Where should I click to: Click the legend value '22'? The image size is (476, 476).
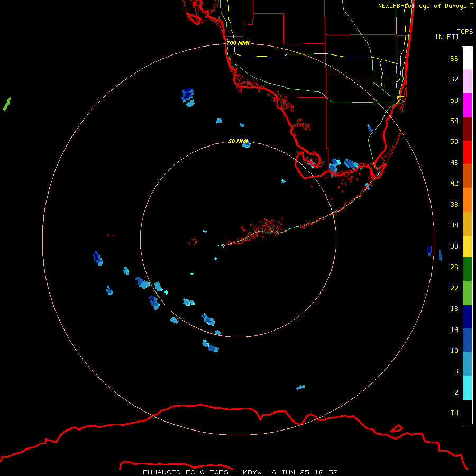tap(454, 288)
